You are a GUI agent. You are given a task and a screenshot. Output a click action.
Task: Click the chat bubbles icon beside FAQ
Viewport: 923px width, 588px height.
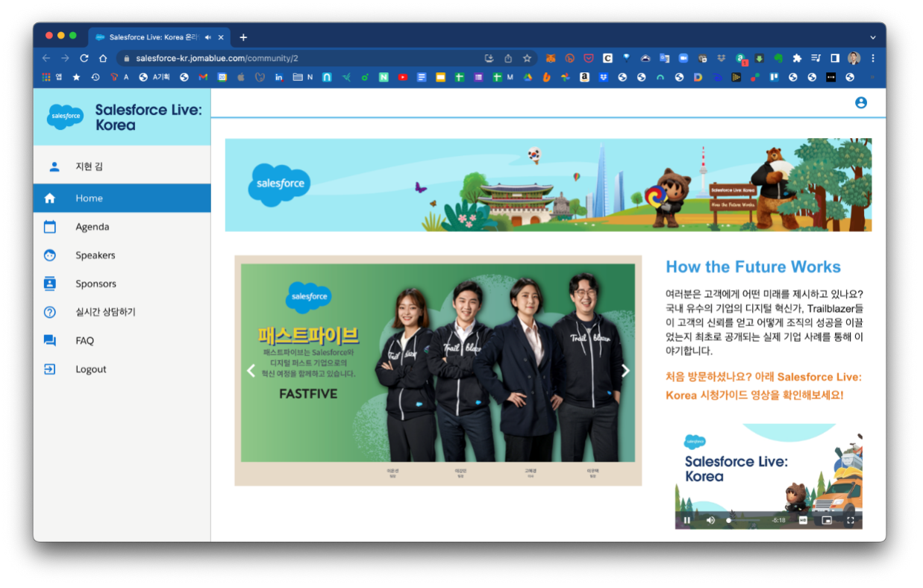click(50, 340)
